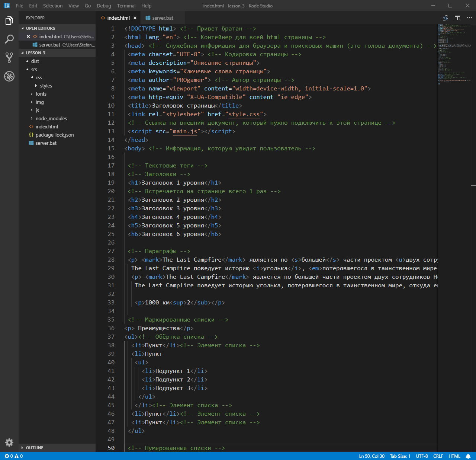Open the editor More Actions ellipsis

pos(469,18)
